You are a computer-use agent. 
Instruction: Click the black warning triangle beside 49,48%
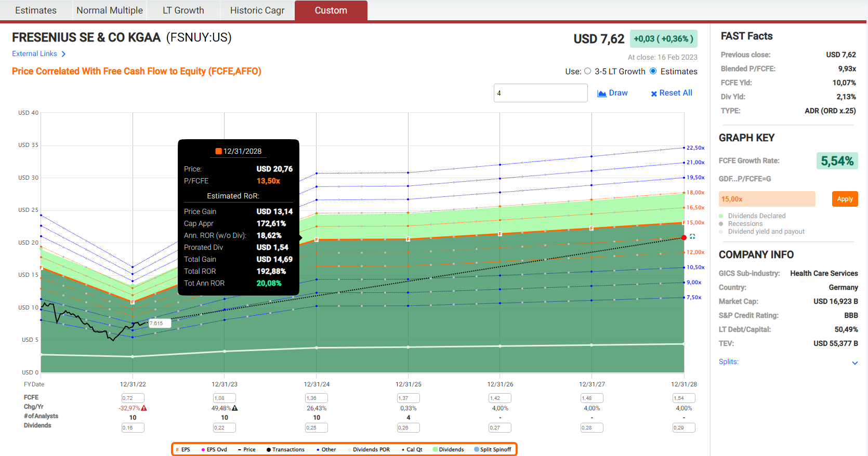click(235, 408)
